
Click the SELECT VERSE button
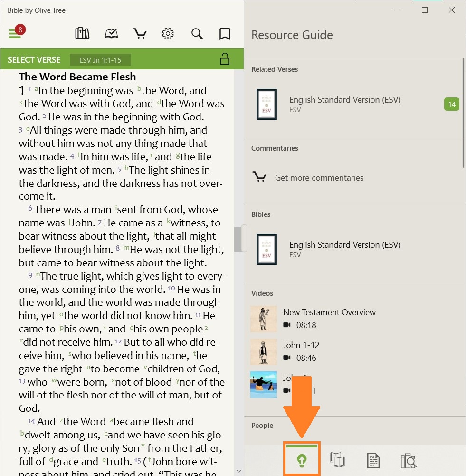(x=34, y=60)
